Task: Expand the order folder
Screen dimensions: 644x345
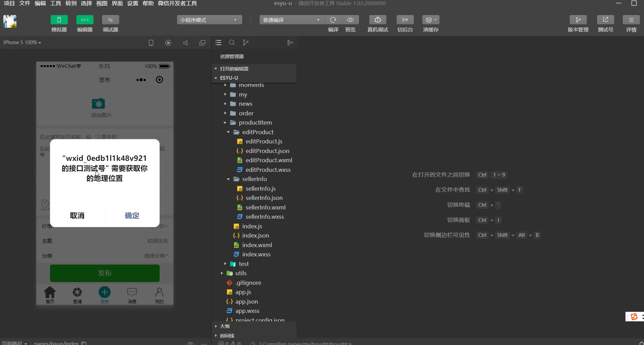Action: (254, 113)
